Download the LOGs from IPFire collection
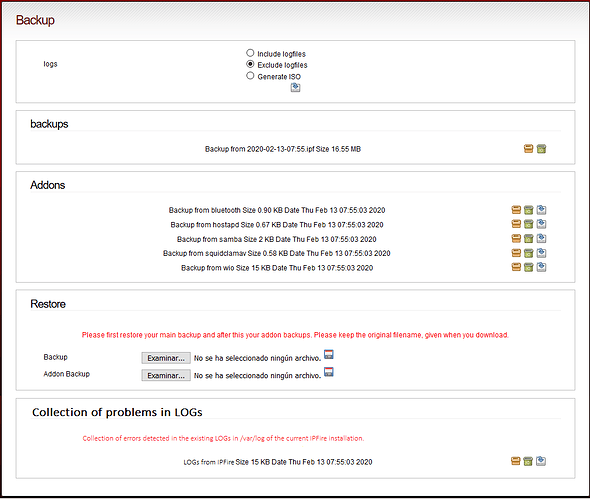Screen dimensions: 590x500 515,461
